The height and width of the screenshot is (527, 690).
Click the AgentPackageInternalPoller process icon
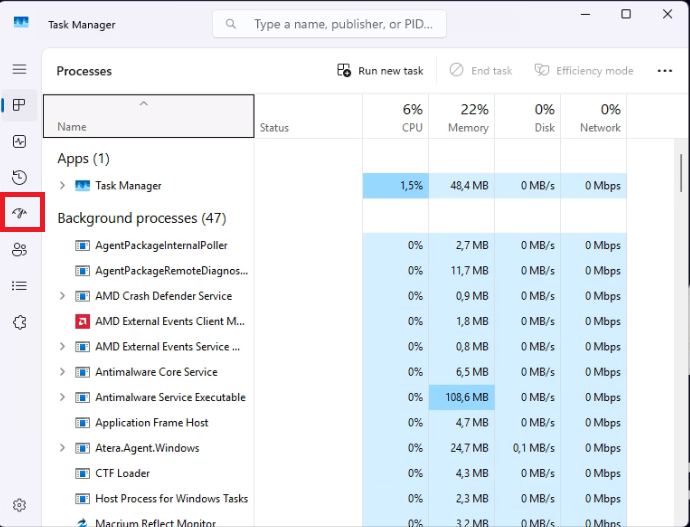point(82,245)
